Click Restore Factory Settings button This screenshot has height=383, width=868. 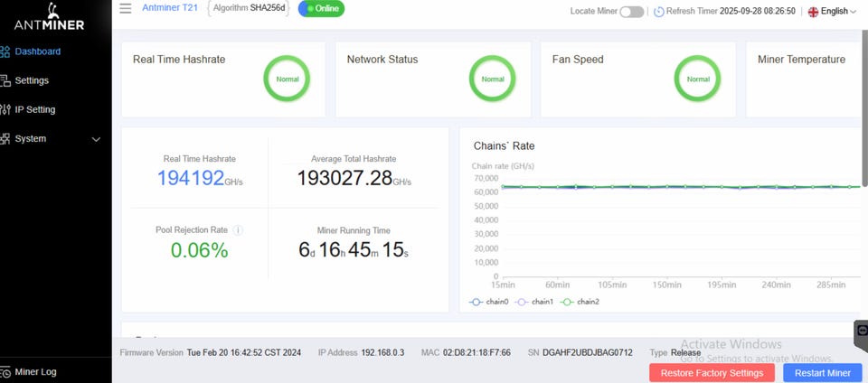pyautogui.click(x=712, y=373)
